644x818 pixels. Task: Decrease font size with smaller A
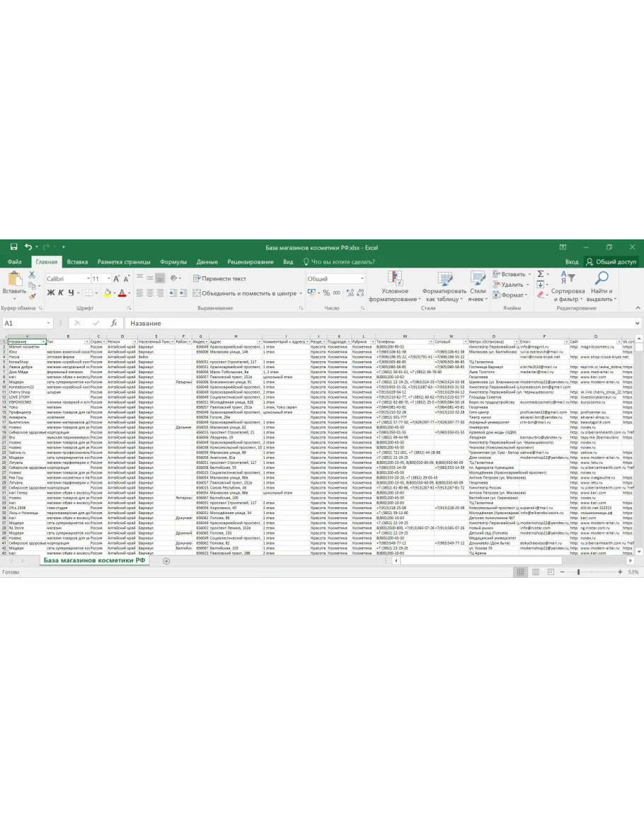click(126, 278)
